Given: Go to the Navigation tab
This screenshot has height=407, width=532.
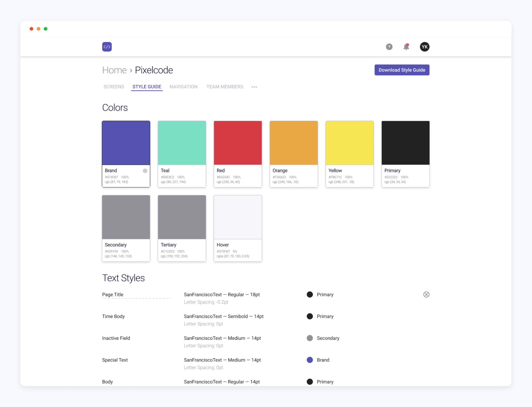Looking at the screenshot, I should point(184,87).
